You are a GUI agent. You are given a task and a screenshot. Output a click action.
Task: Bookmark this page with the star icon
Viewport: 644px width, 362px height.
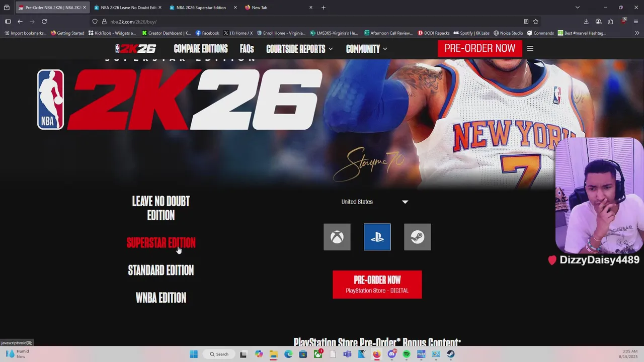pyautogui.click(x=535, y=22)
